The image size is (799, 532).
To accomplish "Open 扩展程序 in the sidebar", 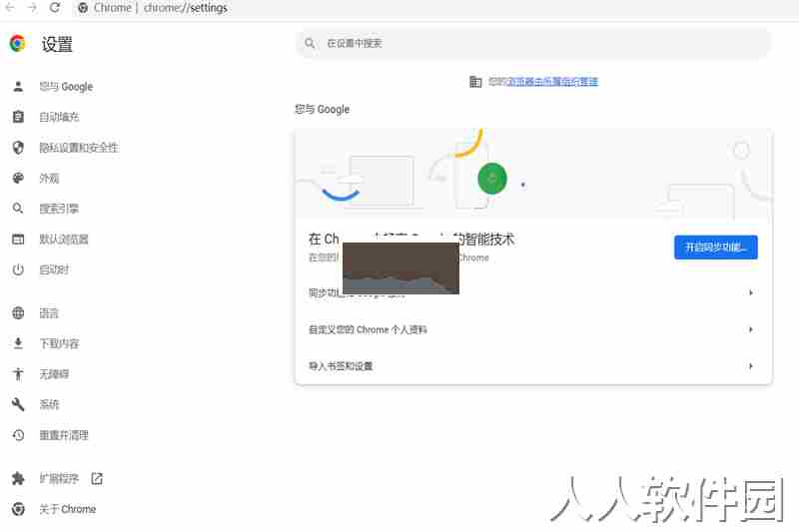I will pos(59,478).
